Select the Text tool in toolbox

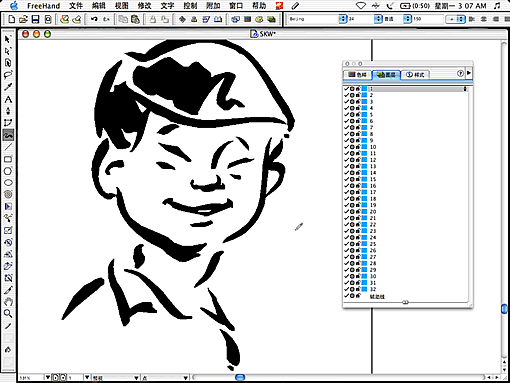point(8,99)
